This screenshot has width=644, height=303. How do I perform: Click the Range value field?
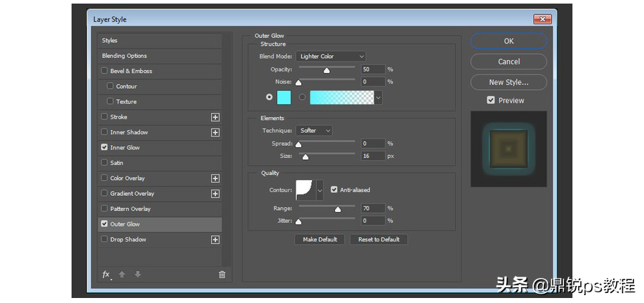(x=373, y=208)
